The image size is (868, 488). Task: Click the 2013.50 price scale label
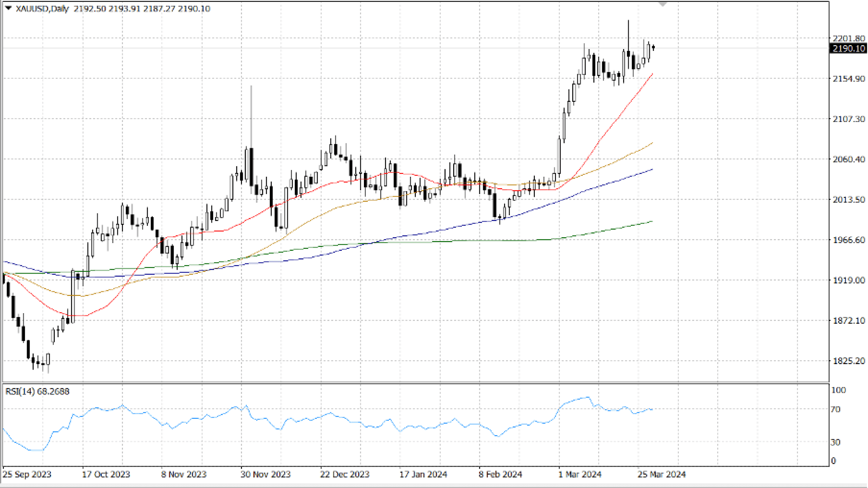click(x=849, y=200)
